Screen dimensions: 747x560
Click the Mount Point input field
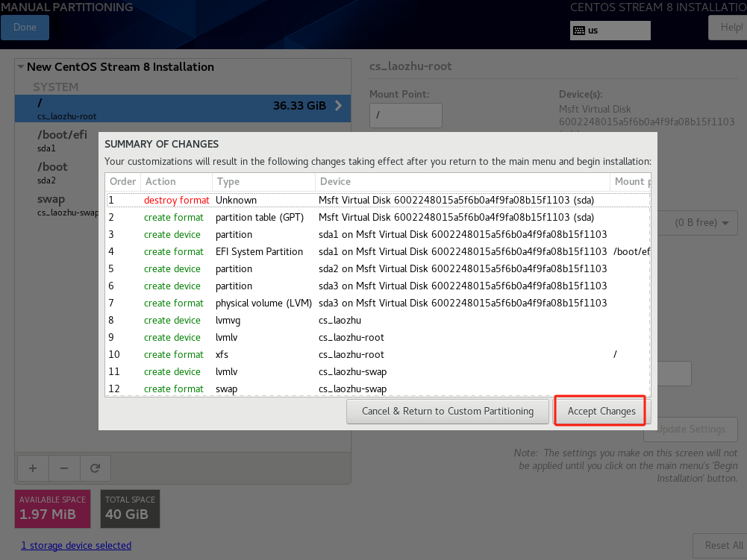[x=405, y=116]
